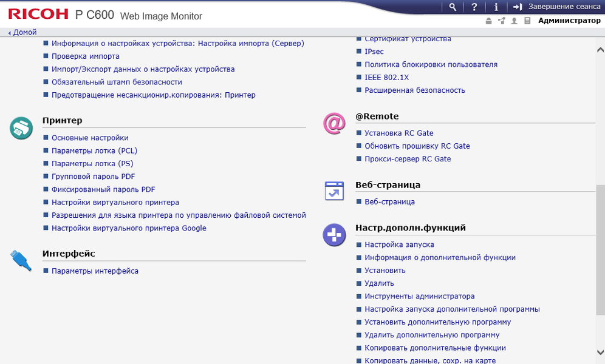
Task: Click the Интерфейс section cable icon
Action: coord(21,260)
